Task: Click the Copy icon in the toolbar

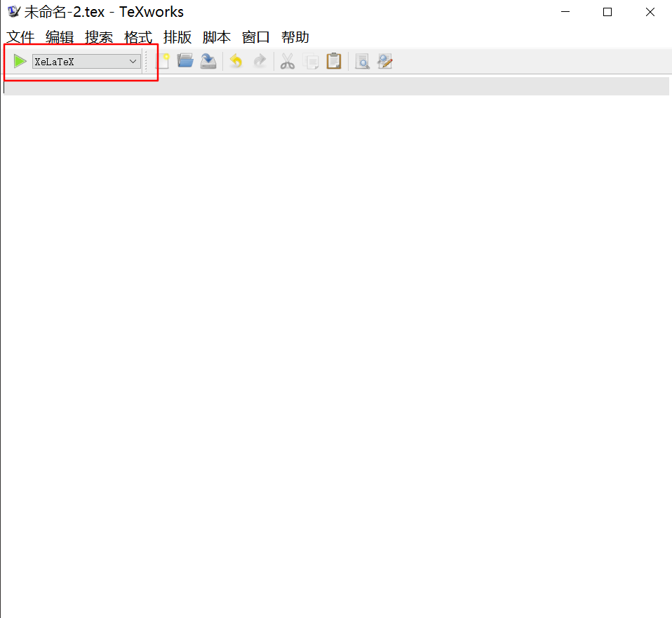Action: click(311, 61)
